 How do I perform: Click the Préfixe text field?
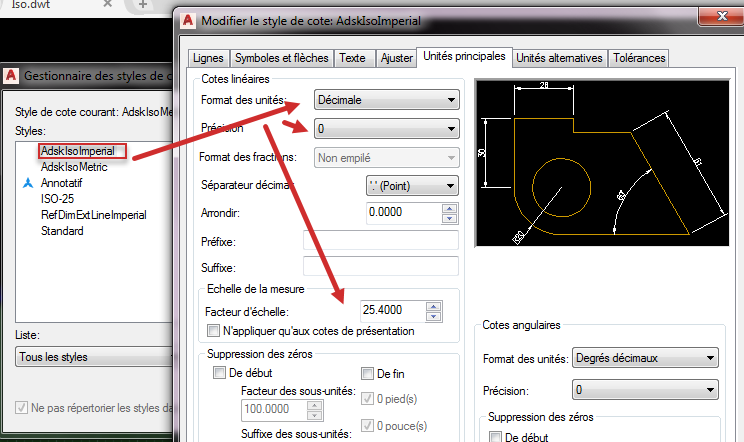(x=381, y=240)
